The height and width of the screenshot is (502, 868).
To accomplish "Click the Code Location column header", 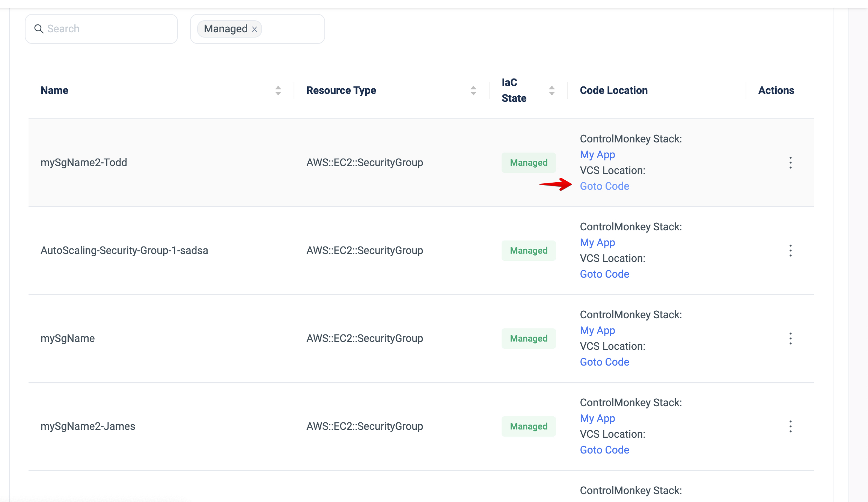I will pos(614,91).
